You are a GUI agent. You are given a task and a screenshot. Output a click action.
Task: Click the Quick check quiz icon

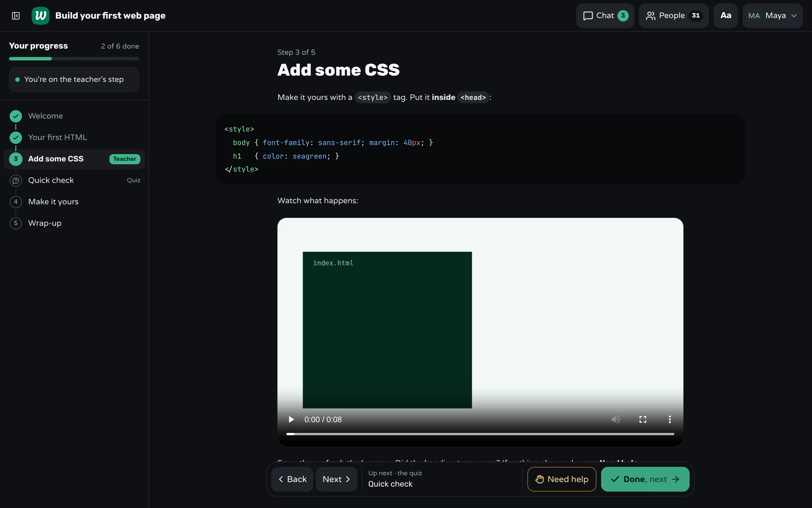[x=16, y=180]
